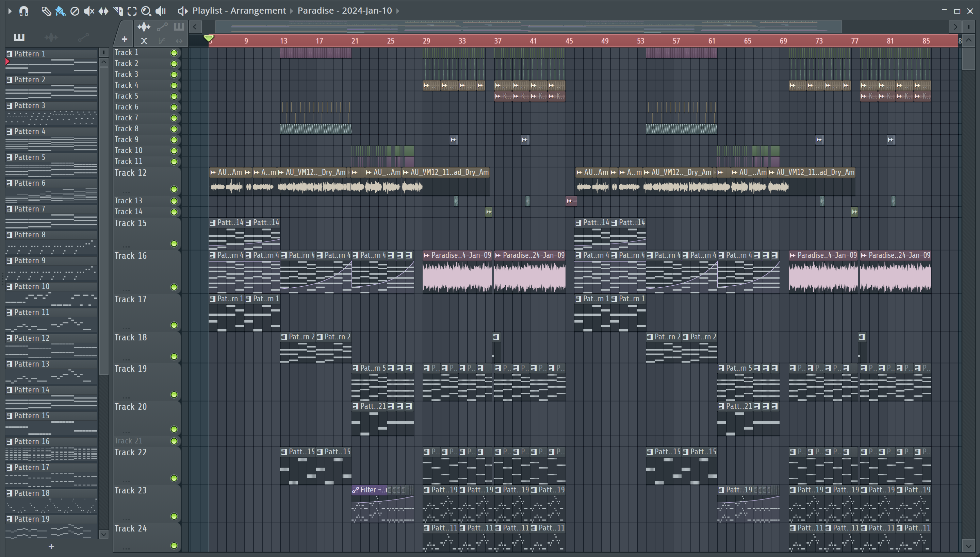980x557 pixels.
Task: Click the pattern focus icon in the header
Action: tap(179, 27)
